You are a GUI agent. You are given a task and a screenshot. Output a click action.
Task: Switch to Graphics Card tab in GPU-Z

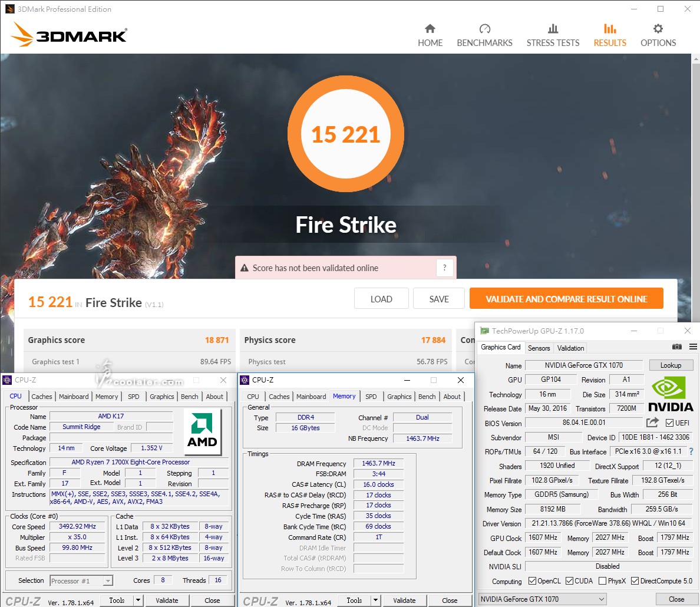coord(500,347)
